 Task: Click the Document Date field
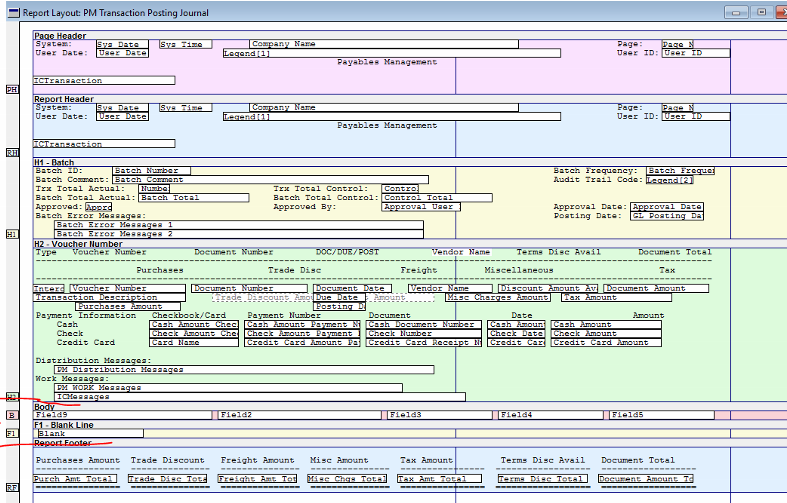(x=352, y=288)
